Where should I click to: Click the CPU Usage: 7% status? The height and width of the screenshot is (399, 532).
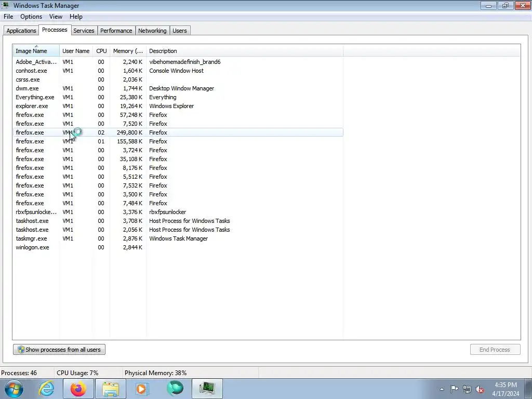coord(77,373)
